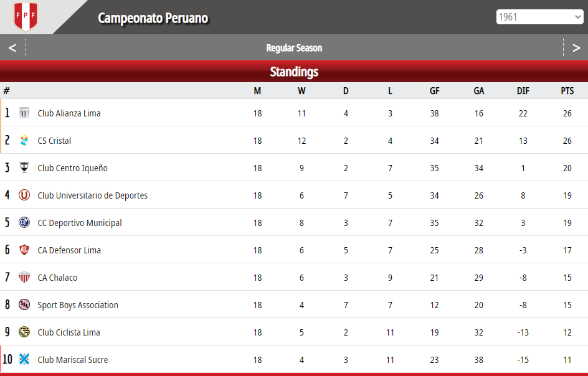Click the FPF federation shield logo
Viewport: 588px width, 376px height.
click(26, 16)
